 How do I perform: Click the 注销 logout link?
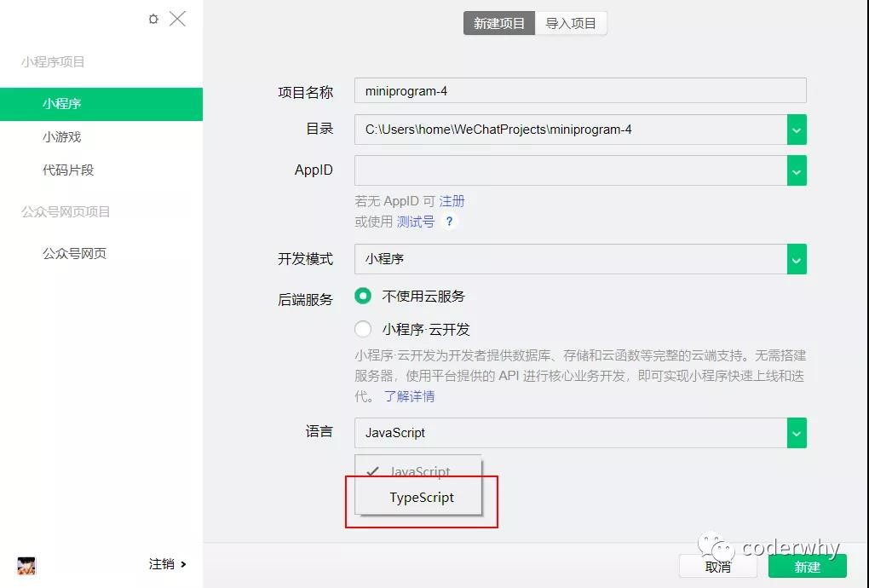(167, 564)
